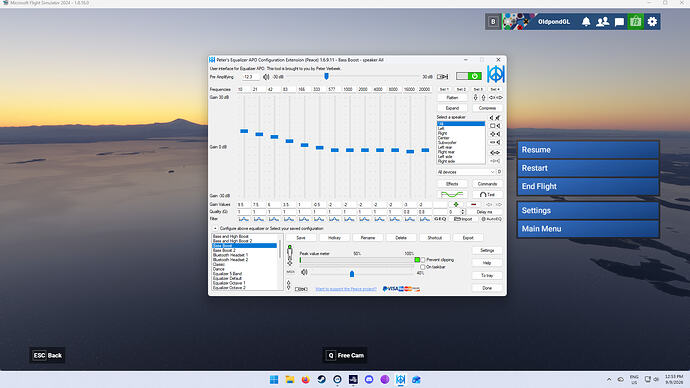Adjust the Peace volume slider handle
Image resolution: width=690 pixels, height=388 pixels.
click(x=352, y=274)
